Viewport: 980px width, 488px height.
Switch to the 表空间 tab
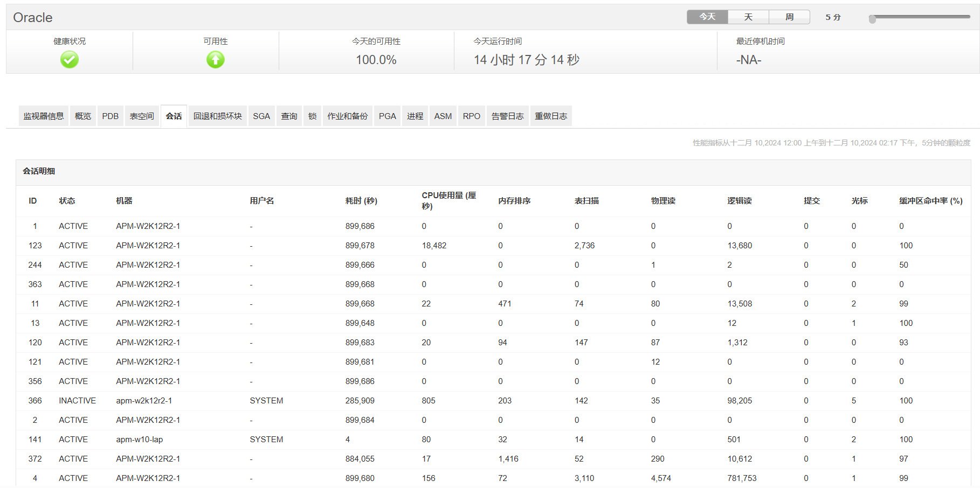click(142, 116)
